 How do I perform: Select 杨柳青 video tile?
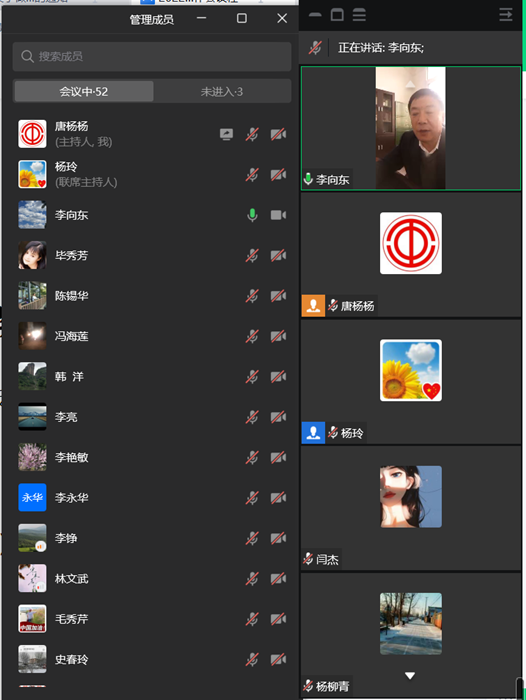point(411,634)
